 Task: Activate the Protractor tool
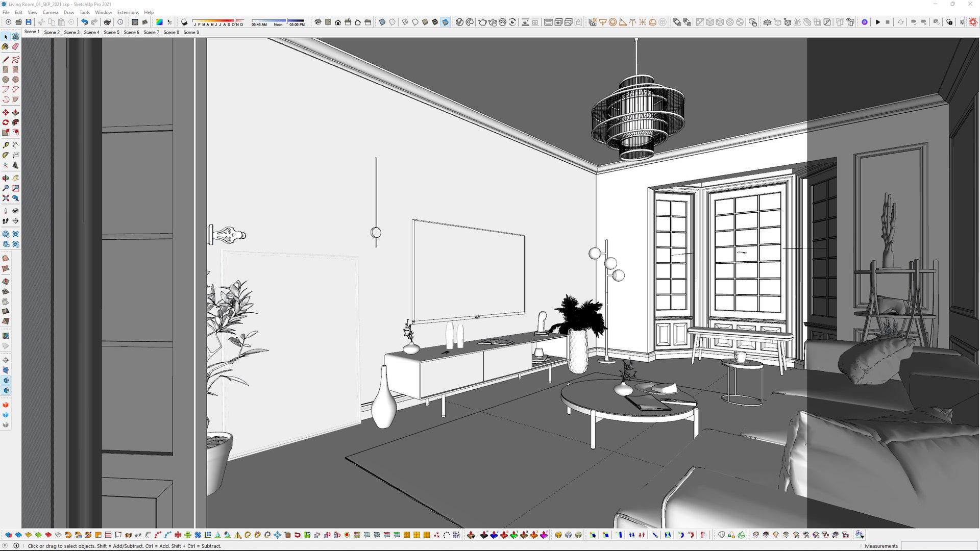[6, 155]
